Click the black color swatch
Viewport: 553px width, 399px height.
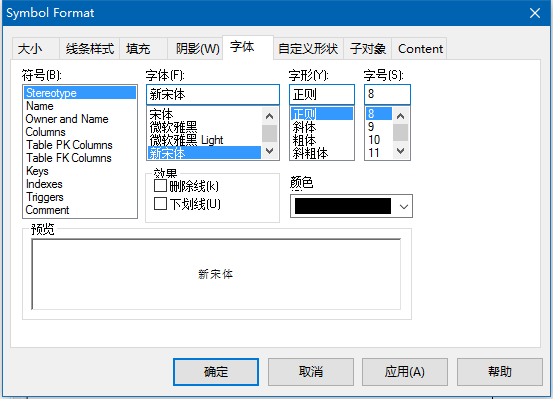[x=343, y=206]
